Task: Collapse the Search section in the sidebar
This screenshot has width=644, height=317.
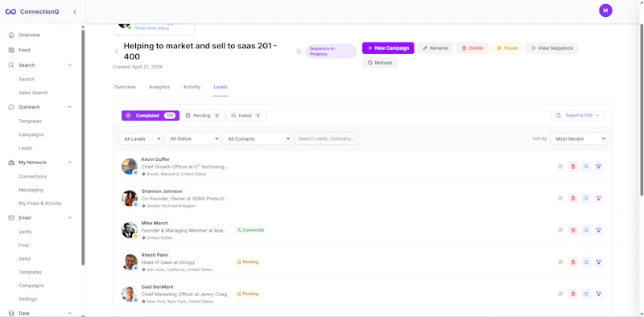Action: coord(70,65)
